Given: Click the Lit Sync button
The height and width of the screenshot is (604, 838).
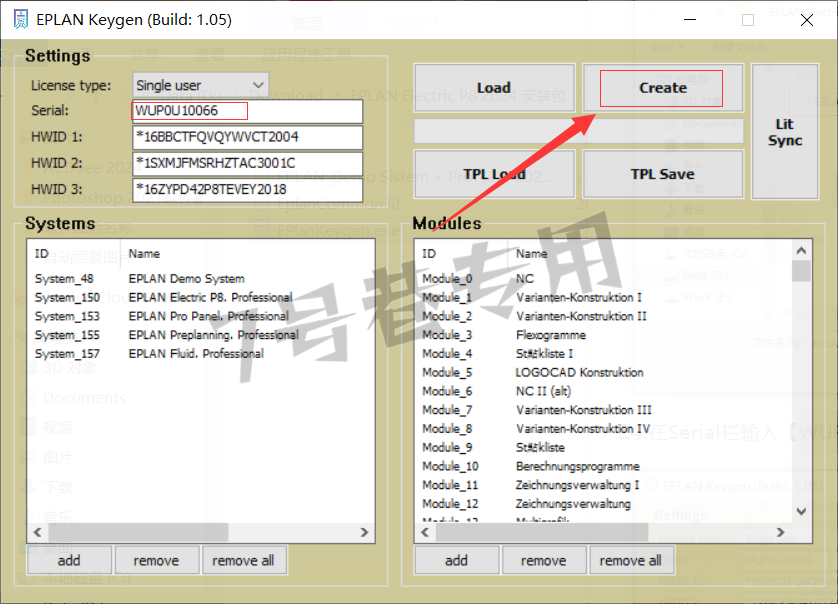Looking at the screenshot, I should tap(785, 132).
